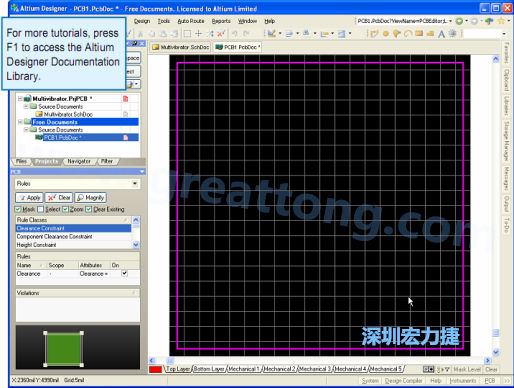
Task: Enable the Select checkbox
Action: [40, 209]
